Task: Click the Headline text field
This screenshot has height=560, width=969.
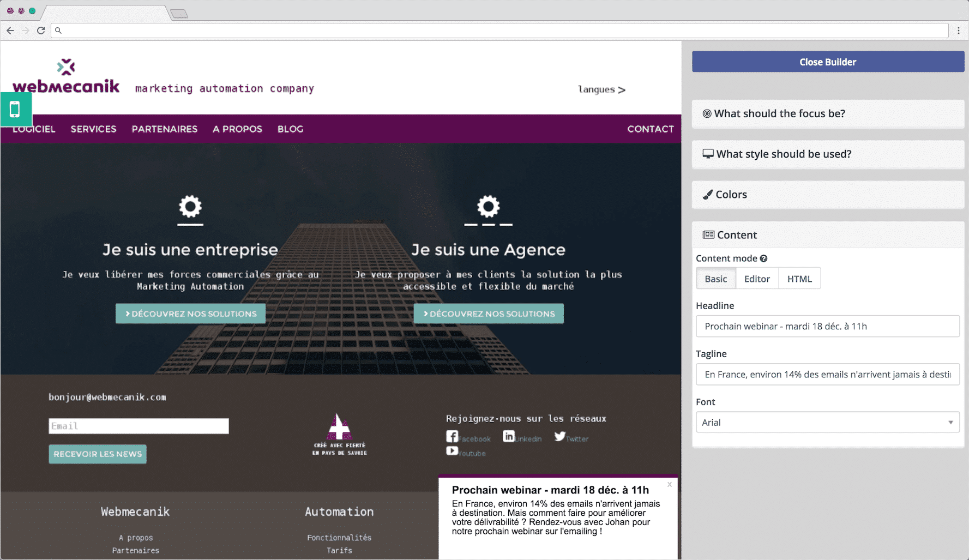Action: click(827, 327)
